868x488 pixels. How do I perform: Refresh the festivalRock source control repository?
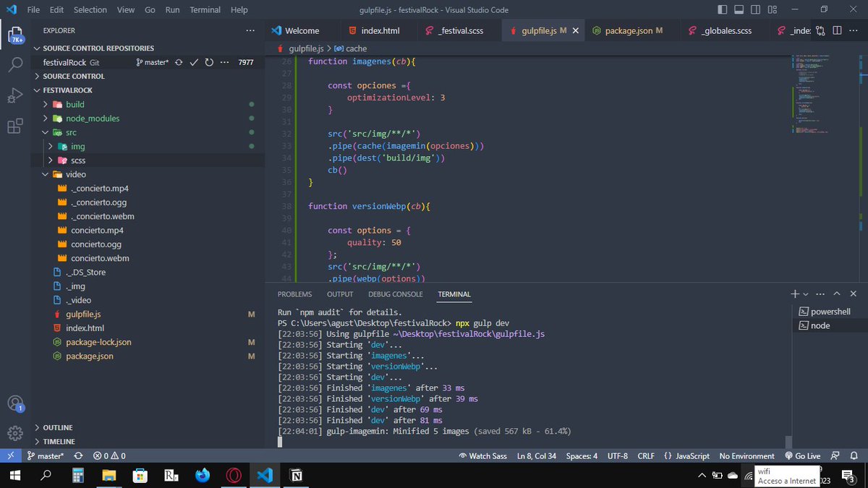point(209,62)
